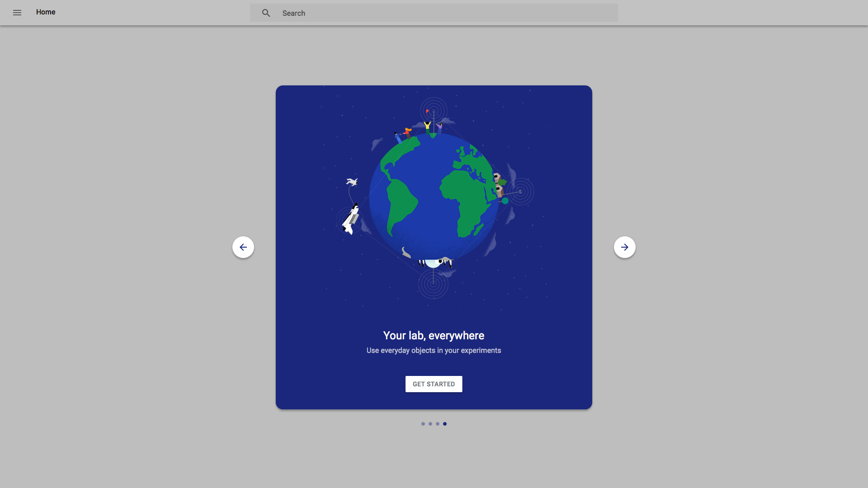868x488 pixels.
Task: Click the 'Your lab, everywhere' heading
Action: click(434, 336)
